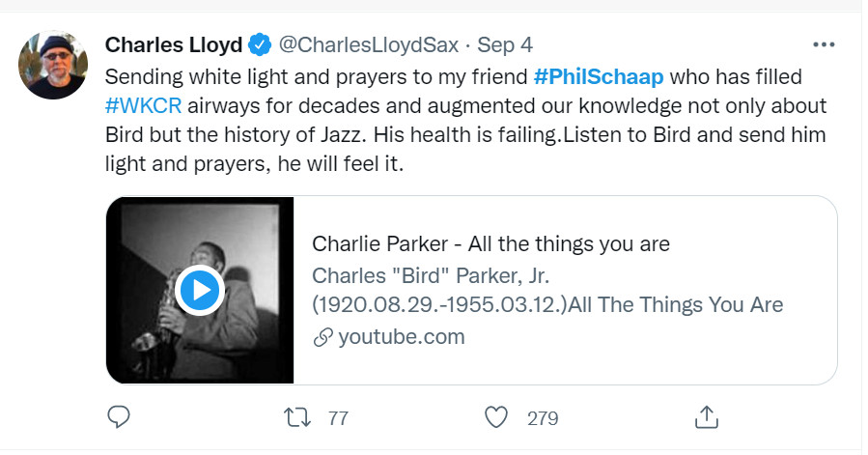The width and height of the screenshot is (868, 455).
Task: Follow the #PhilSchaap hashtag
Action: pyautogui.click(x=599, y=76)
